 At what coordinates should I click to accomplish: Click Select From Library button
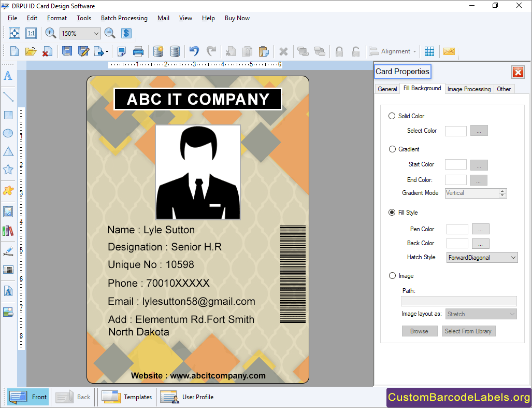click(468, 331)
